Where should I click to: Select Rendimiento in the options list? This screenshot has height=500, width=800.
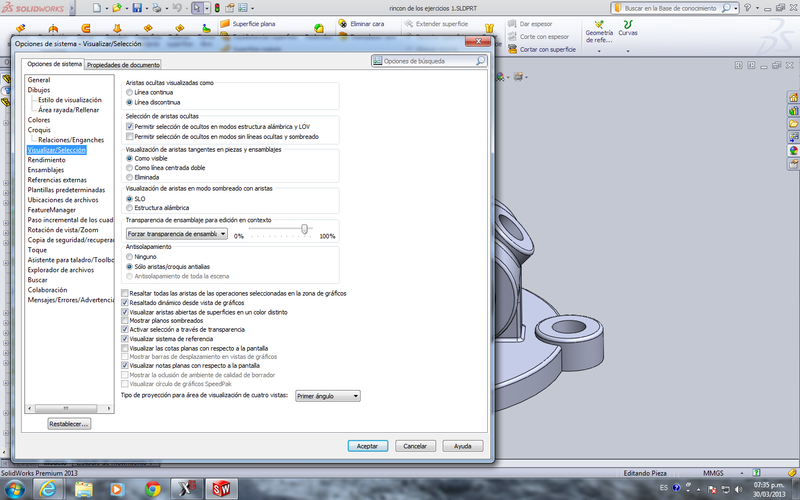point(46,160)
